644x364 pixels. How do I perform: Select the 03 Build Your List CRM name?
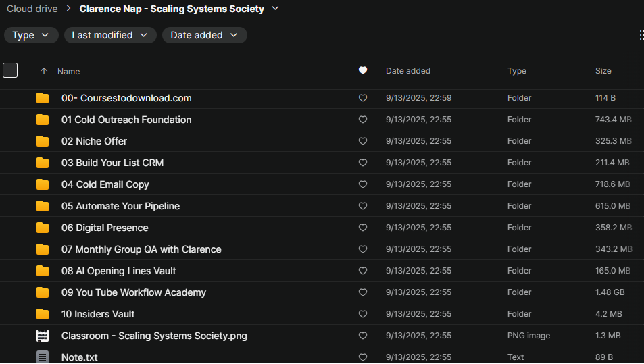click(x=112, y=163)
